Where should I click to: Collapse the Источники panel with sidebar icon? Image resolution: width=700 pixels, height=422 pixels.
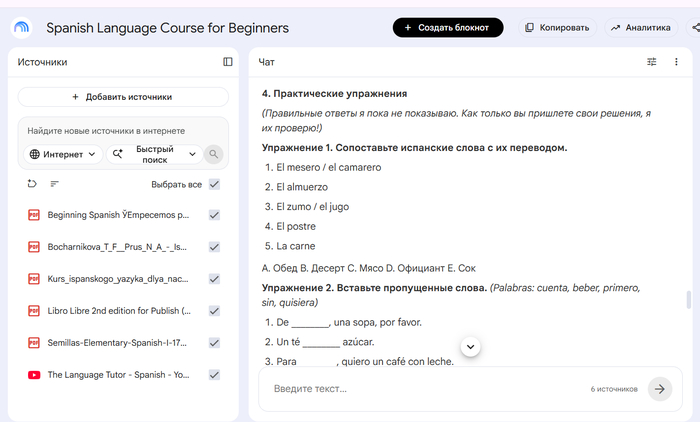pyautogui.click(x=228, y=62)
